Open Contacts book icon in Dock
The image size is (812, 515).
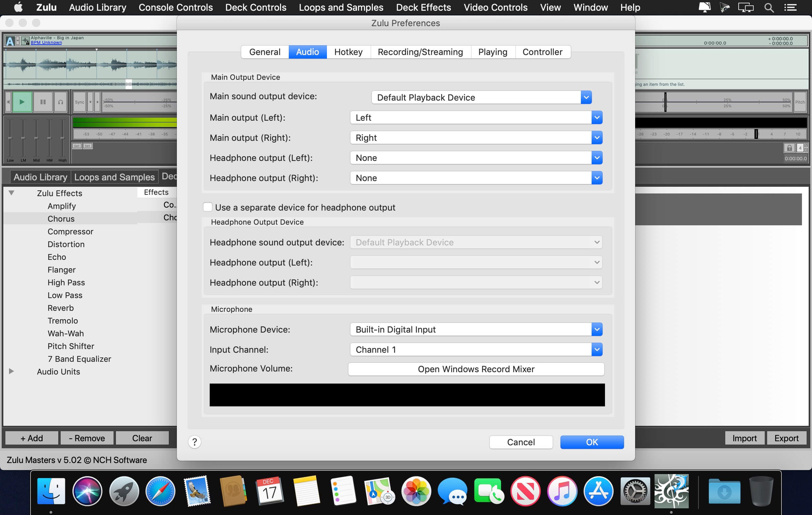tap(233, 491)
